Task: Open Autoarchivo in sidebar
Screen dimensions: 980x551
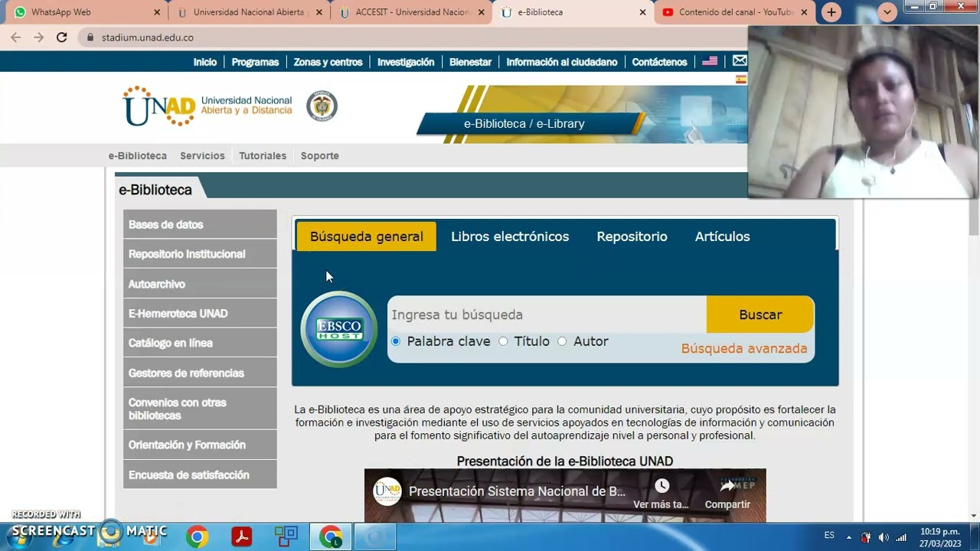Action: [200, 284]
